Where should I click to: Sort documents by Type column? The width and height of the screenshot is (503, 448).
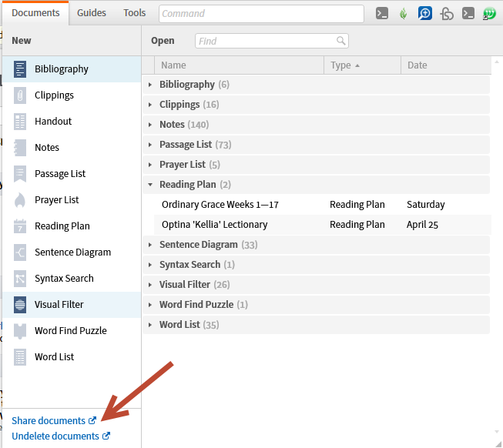click(x=363, y=65)
